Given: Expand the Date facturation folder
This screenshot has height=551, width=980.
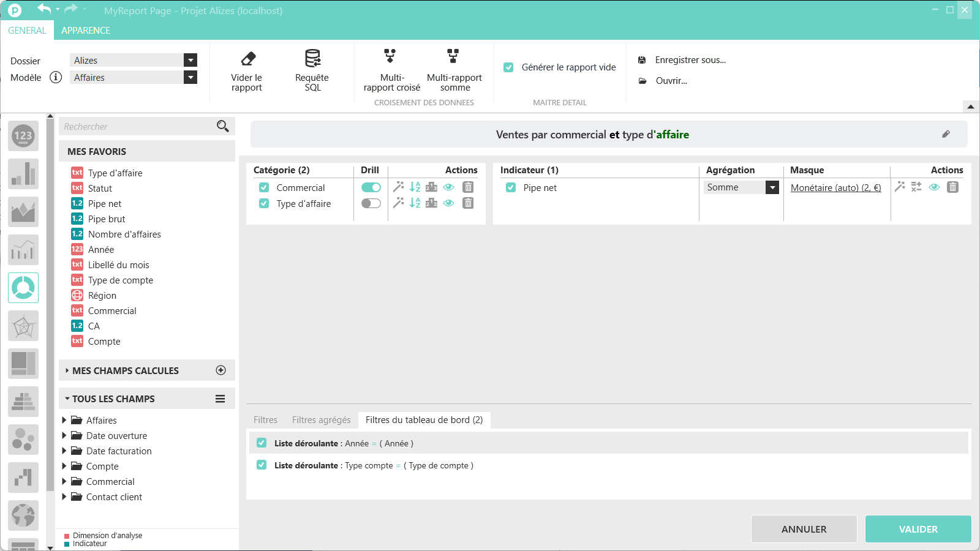Looking at the screenshot, I should point(64,451).
